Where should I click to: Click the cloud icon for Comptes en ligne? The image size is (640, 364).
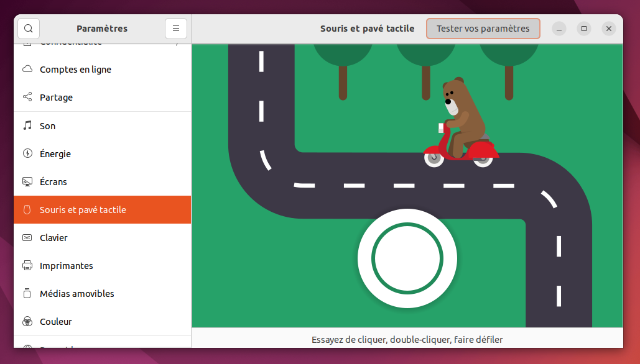click(x=27, y=69)
